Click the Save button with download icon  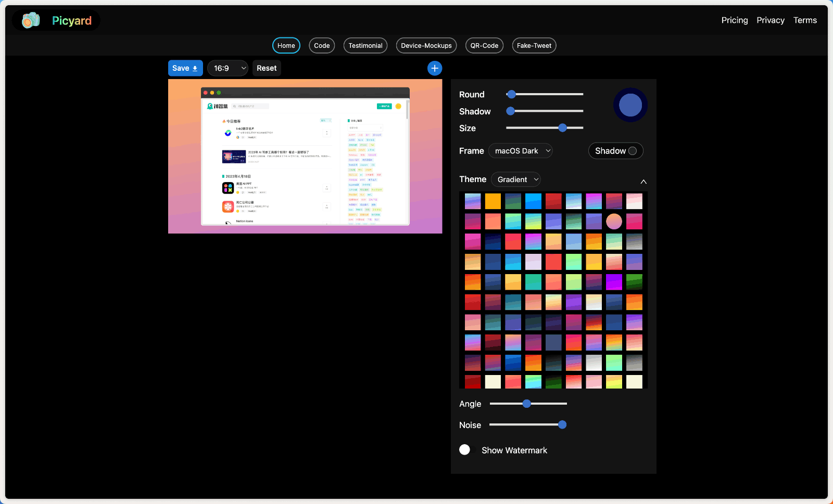click(x=185, y=68)
